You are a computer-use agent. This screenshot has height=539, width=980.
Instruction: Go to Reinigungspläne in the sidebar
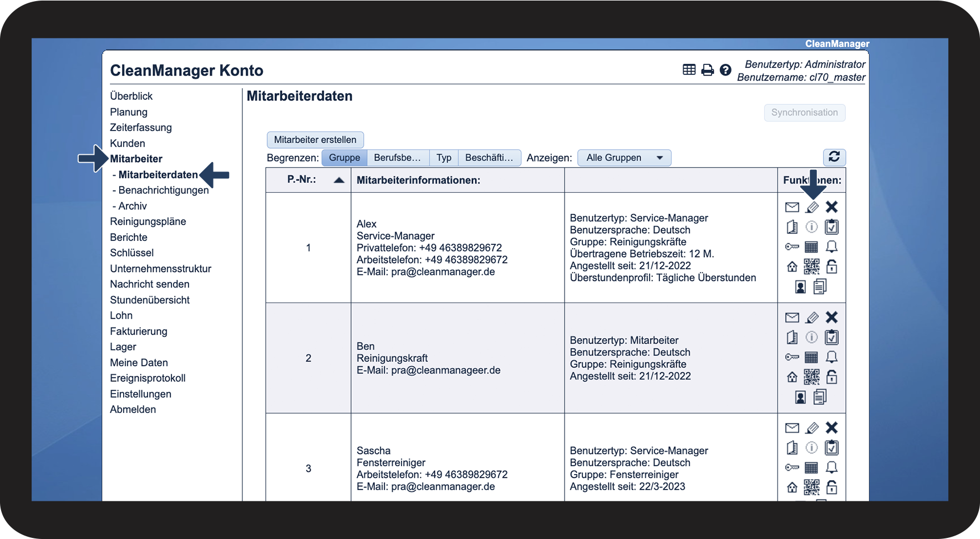pos(148,221)
